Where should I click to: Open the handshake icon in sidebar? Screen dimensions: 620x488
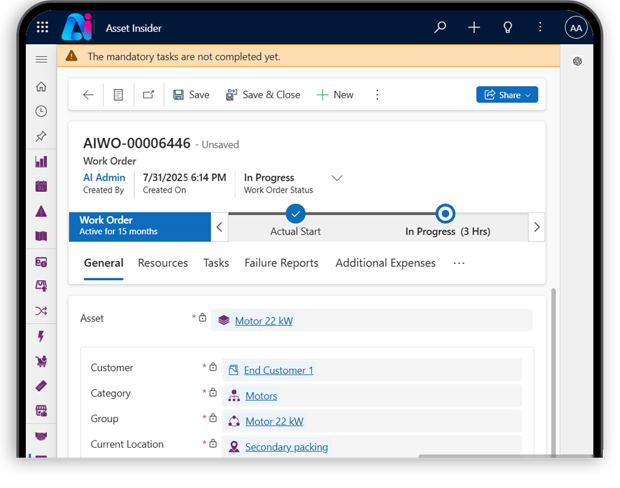[41, 436]
